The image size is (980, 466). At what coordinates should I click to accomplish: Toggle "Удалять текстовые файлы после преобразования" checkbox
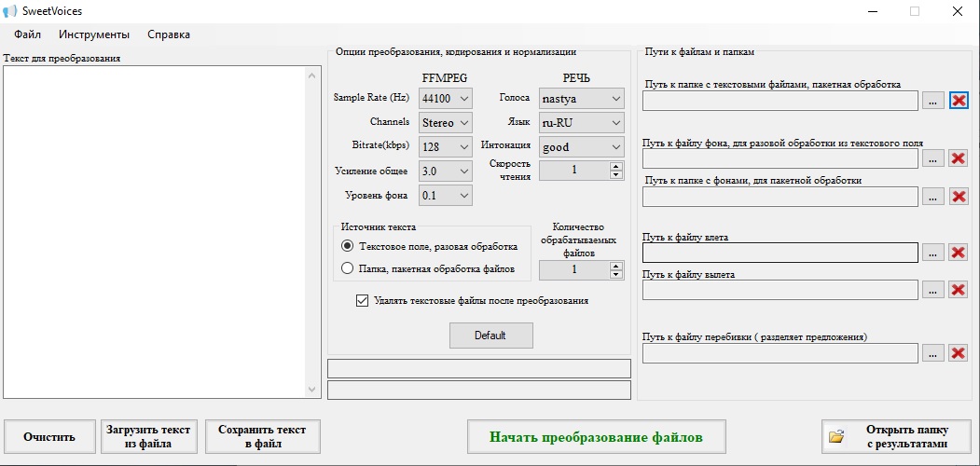362,300
